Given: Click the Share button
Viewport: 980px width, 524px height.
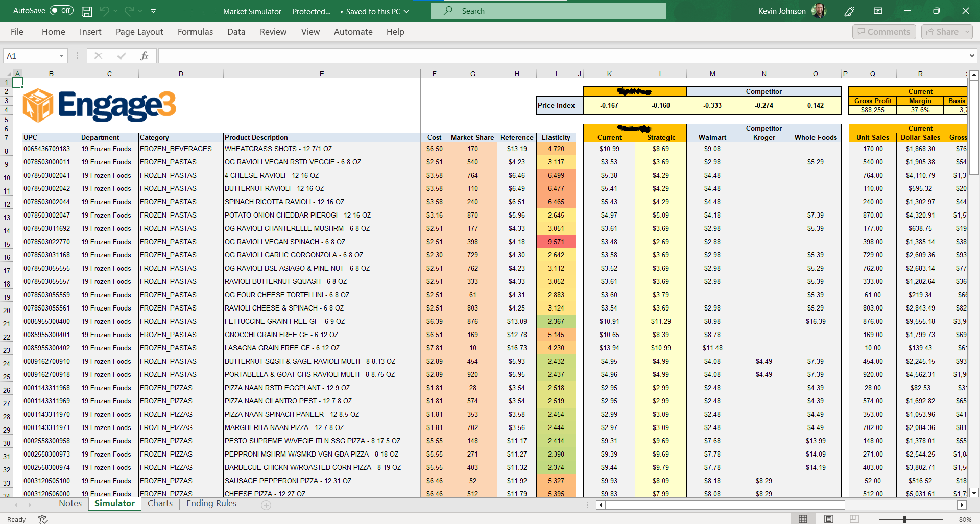Looking at the screenshot, I should pos(942,32).
